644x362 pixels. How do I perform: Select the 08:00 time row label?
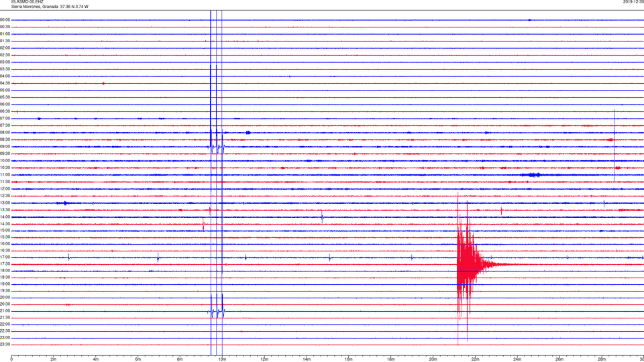[x=5, y=133]
